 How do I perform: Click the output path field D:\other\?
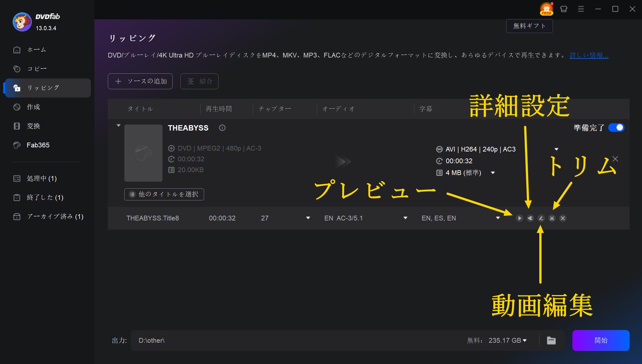(x=296, y=340)
